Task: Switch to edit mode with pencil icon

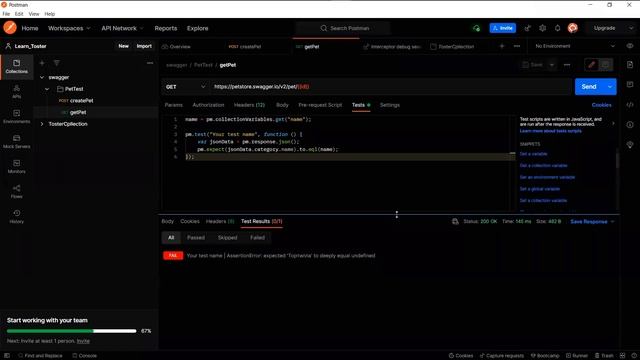Action: coord(591,65)
